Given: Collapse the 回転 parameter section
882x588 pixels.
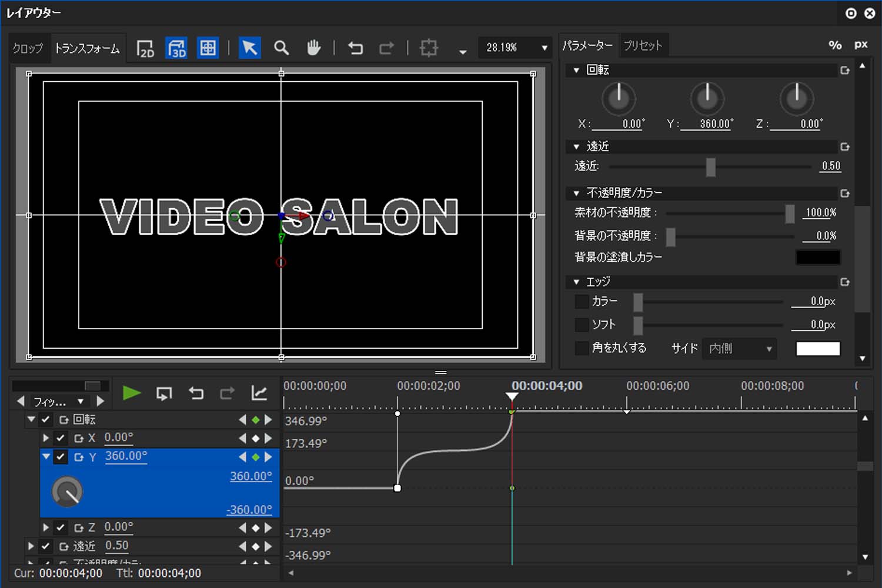Looking at the screenshot, I should pos(576,70).
